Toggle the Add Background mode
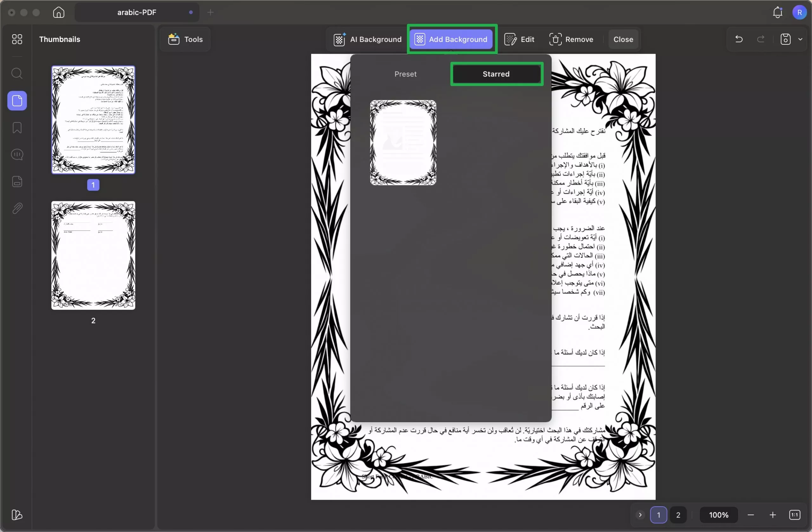This screenshot has width=812, height=532. (x=451, y=39)
